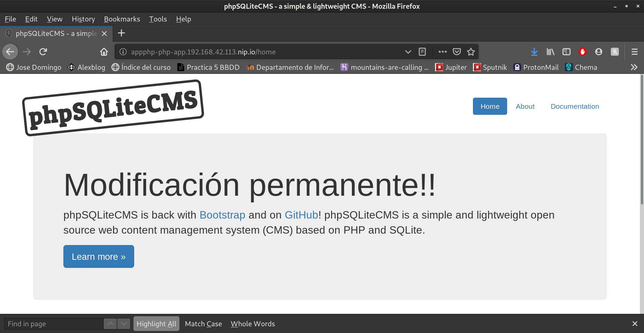Save page to Pocket icon
Viewport: 644px width, 333px height.
tap(457, 52)
